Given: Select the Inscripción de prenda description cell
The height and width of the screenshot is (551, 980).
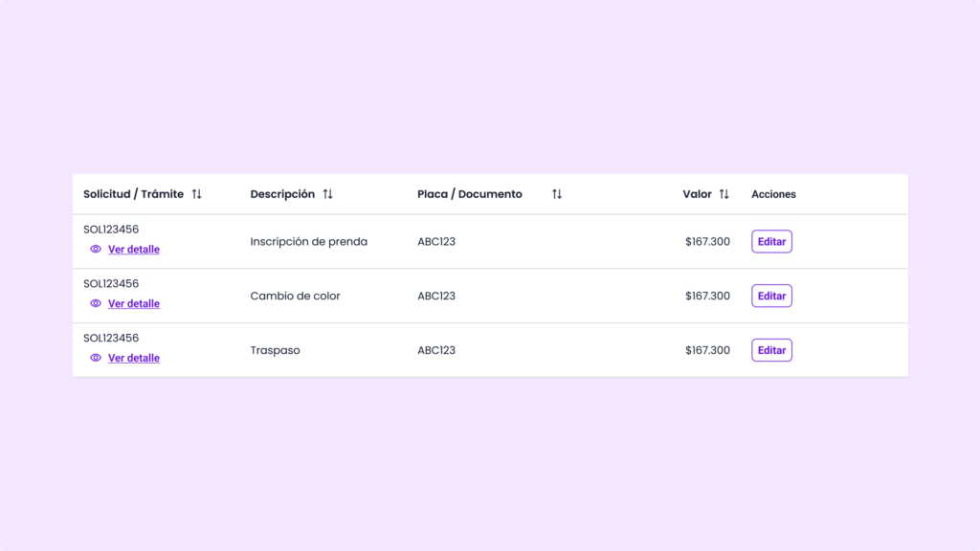Looking at the screenshot, I should coord(308,242).
